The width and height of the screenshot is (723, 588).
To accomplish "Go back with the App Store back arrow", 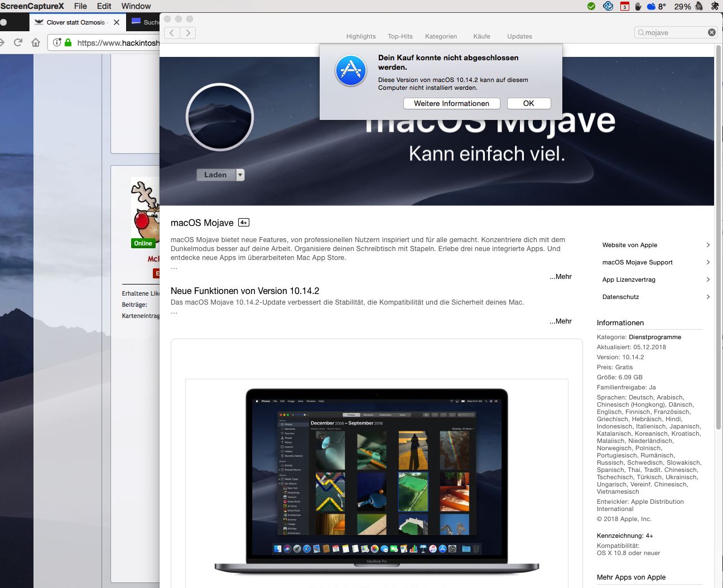I will pyautogui.click(x=172, y=33).
